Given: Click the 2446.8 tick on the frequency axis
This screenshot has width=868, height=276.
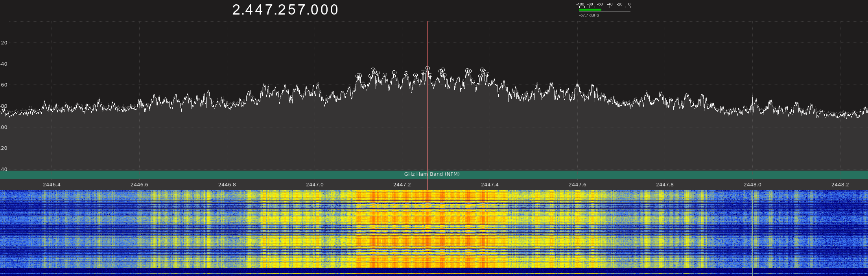Looking at the screenshot, I should point(227,185).
